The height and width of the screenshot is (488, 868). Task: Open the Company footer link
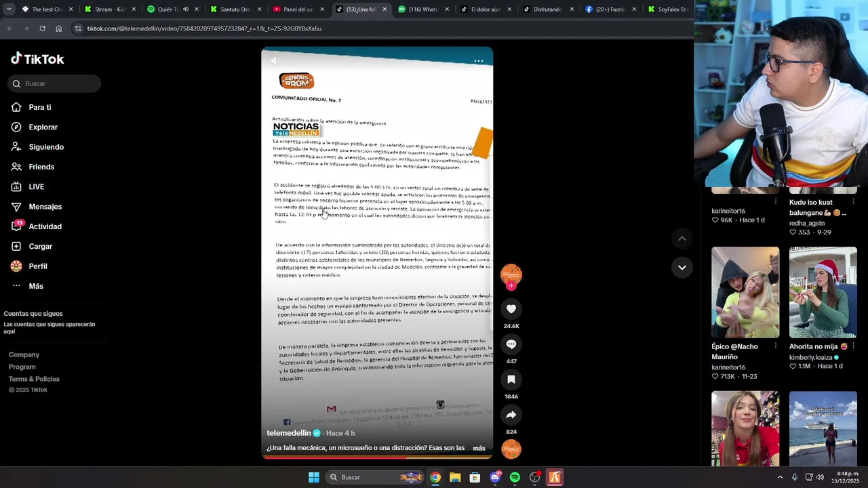[24, 354]
